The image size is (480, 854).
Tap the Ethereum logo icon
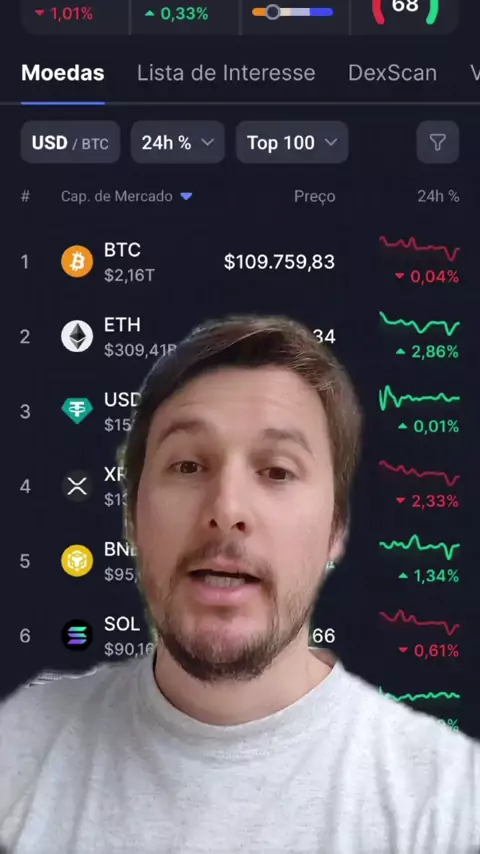tap(77, 336)
